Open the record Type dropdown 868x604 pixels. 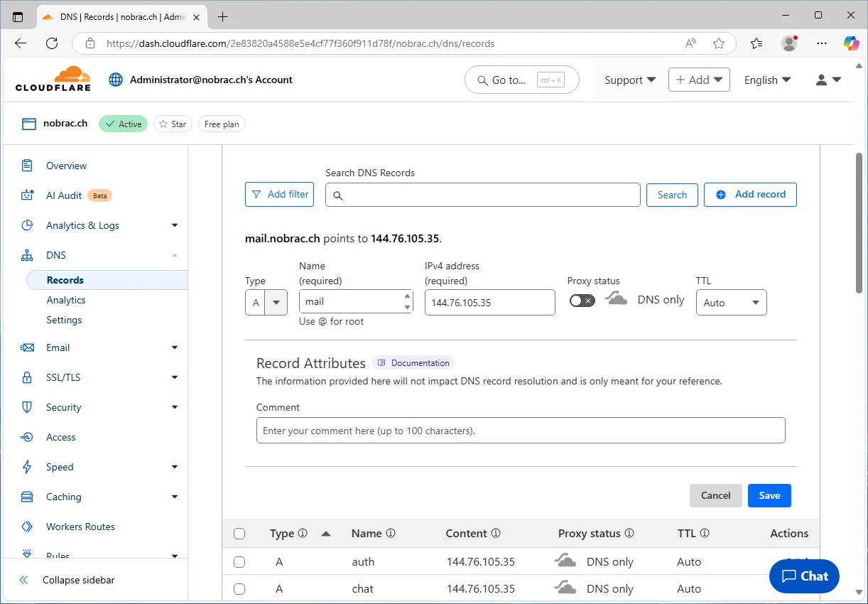266,302
